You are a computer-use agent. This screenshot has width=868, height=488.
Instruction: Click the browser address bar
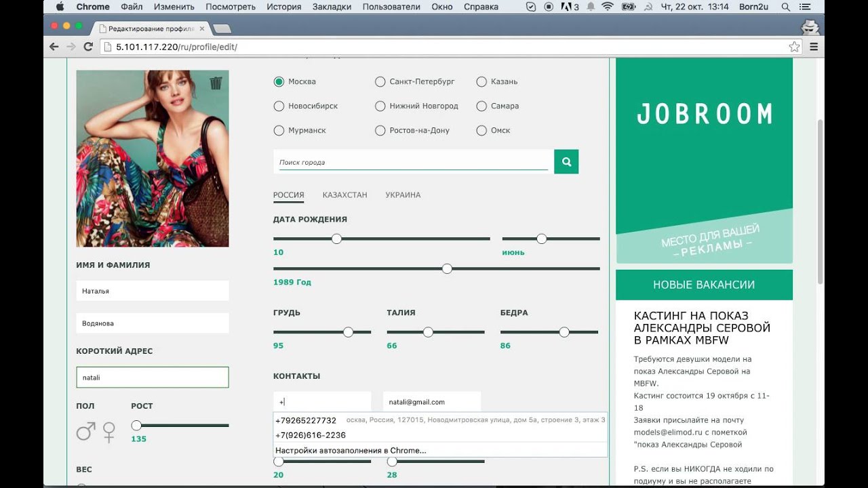(x=452, y=47)
